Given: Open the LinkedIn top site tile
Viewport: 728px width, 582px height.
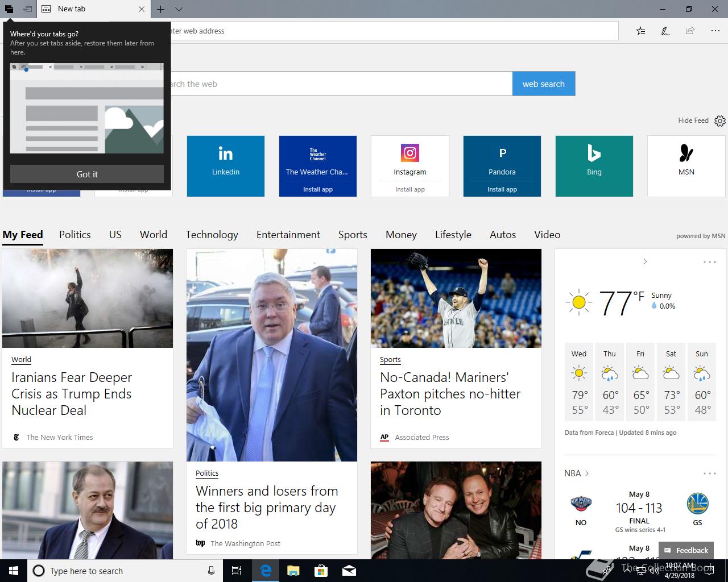Looking at the screenshot, I should pyautogui.click(x=226, y=166).
